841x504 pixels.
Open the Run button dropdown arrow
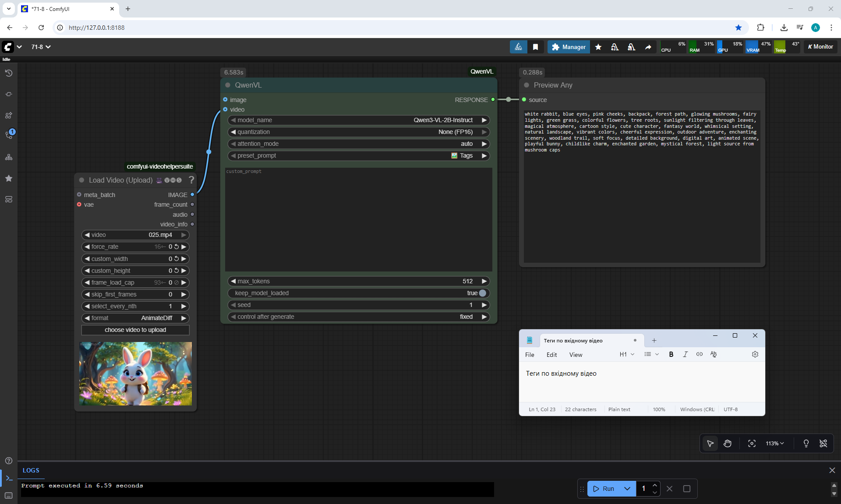point(627,489)
